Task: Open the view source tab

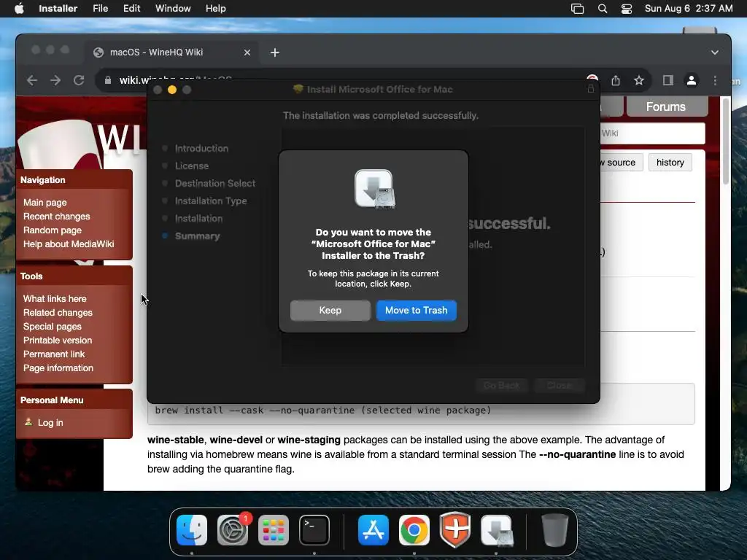Action: [622, 163]
